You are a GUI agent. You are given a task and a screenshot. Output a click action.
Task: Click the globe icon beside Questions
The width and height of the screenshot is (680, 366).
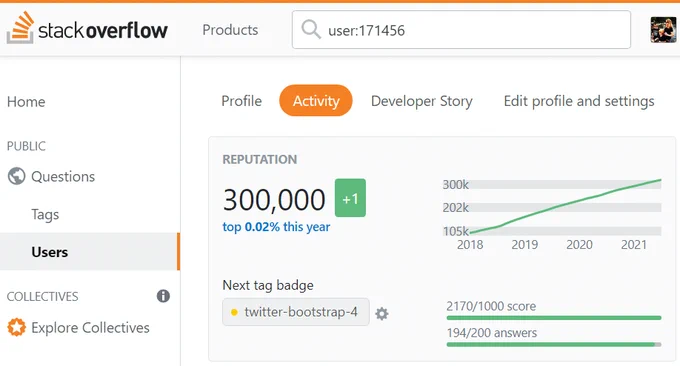pos(16,176)
